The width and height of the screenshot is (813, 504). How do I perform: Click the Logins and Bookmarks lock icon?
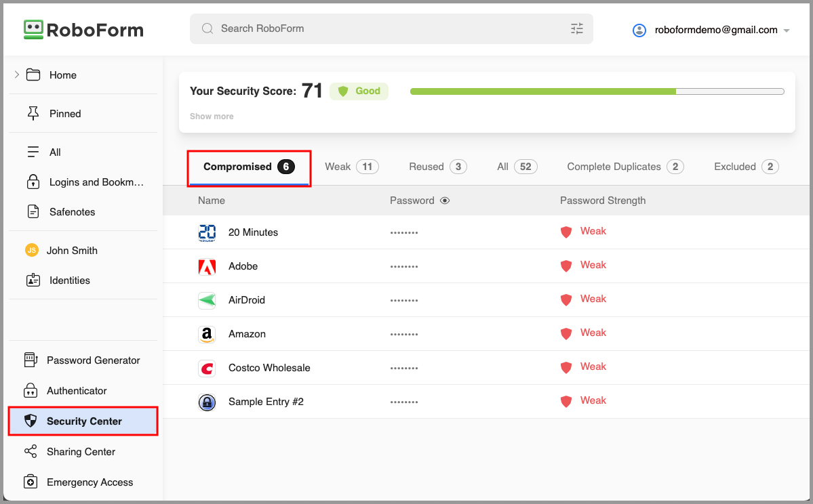(x=33, y=182)
